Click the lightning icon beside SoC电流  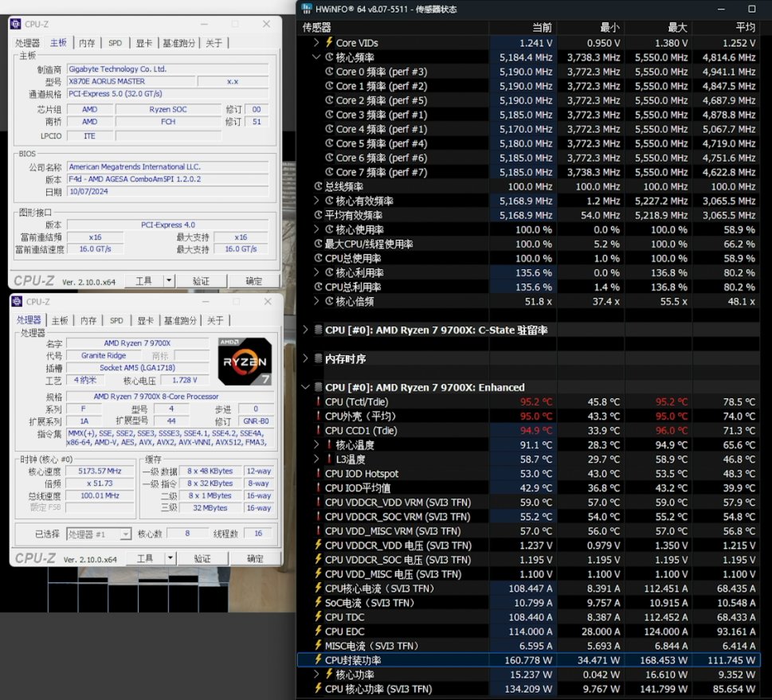click(318, 602)
